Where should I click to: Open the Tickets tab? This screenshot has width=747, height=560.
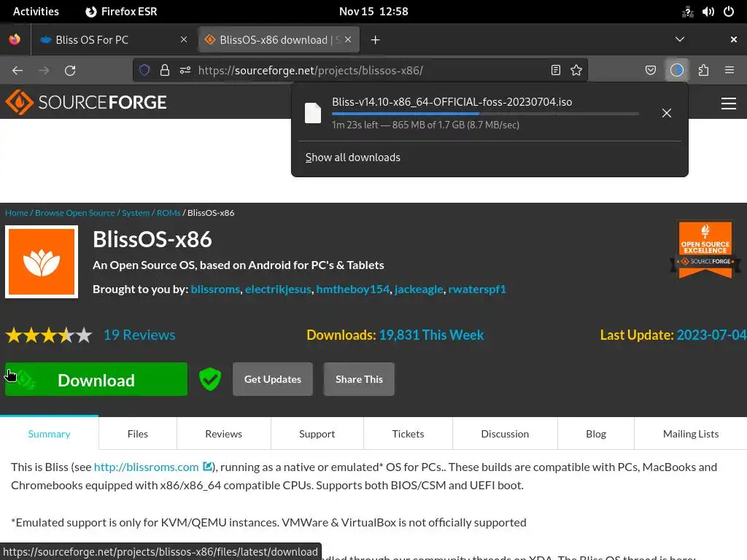[408, 434]
